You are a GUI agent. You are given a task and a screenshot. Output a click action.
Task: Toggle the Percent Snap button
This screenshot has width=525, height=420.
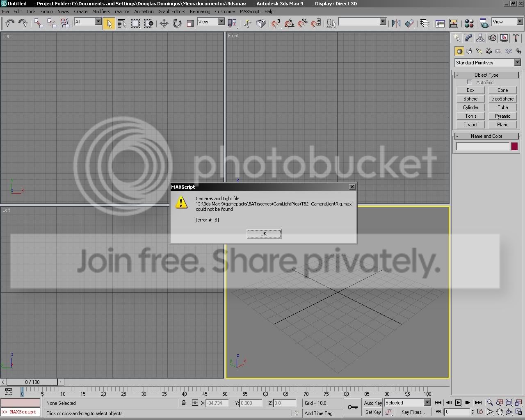(x=302, y=23)
